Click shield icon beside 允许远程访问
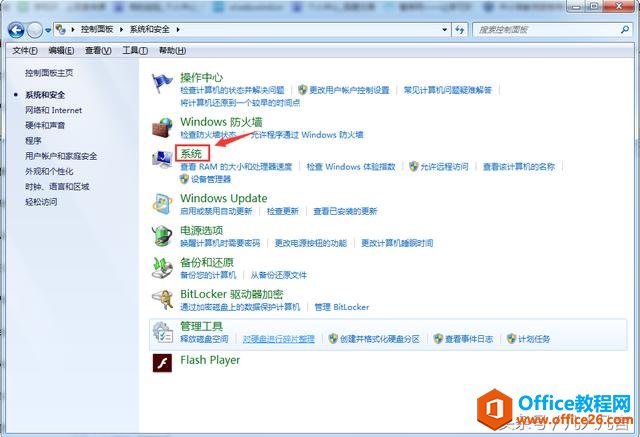 [414, 166]
